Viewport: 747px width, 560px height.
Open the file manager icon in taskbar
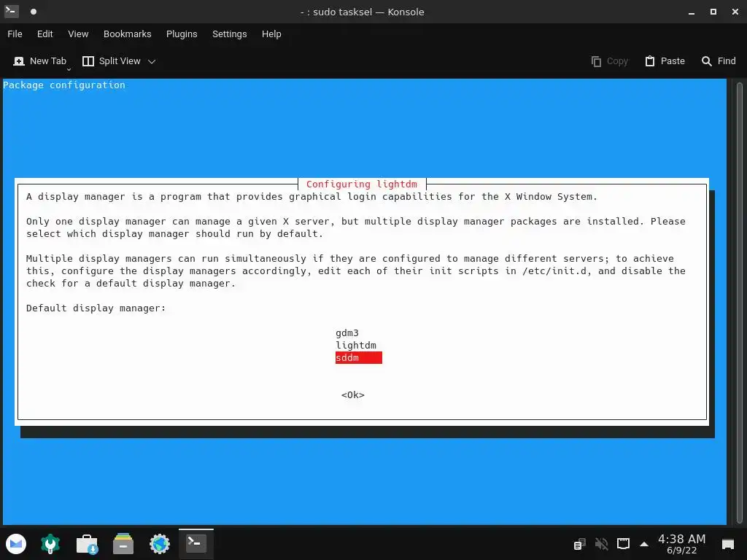click(123, 543)
